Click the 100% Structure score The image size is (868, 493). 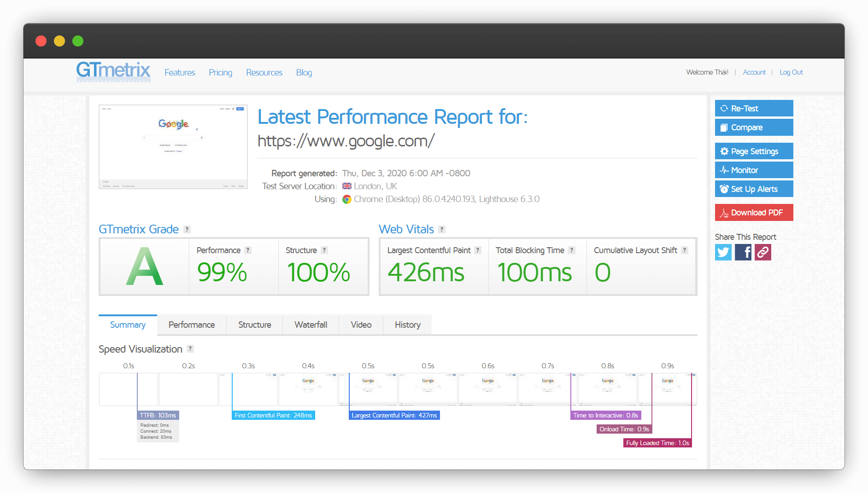(319, 272)
